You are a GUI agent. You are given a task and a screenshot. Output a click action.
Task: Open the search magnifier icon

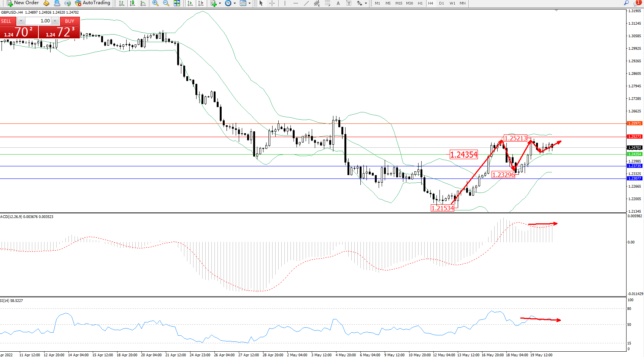click(626, 3)
